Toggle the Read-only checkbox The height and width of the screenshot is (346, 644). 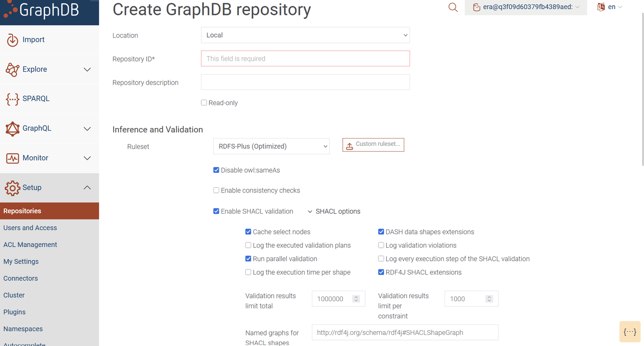tap(204, 103)
